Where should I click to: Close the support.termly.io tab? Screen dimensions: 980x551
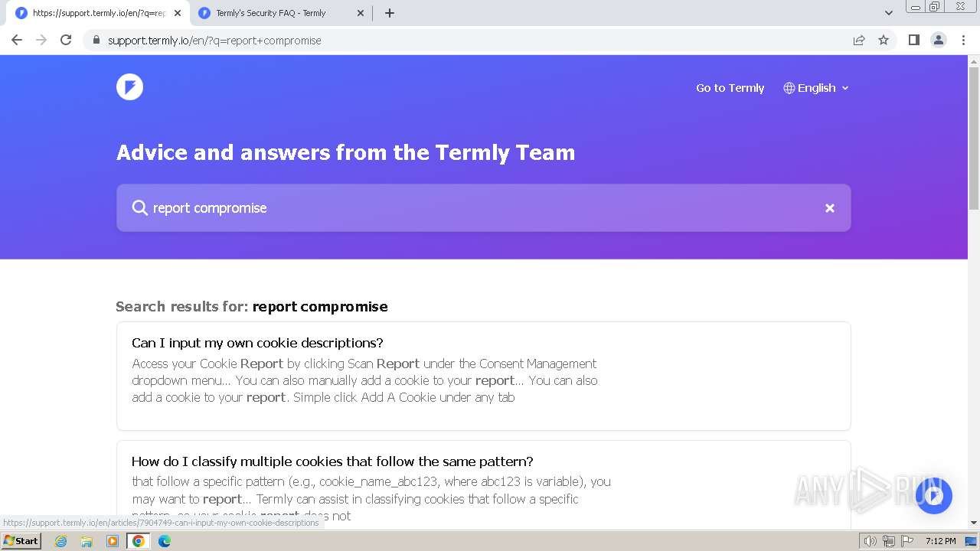coord(178,13)
